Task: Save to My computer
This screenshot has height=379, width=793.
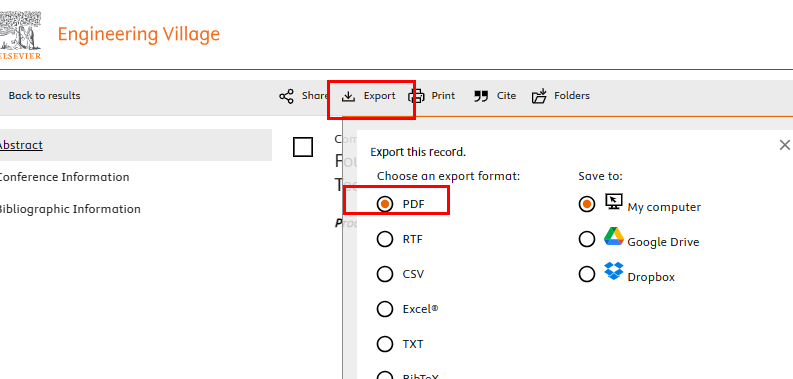Action: point(587,204)
